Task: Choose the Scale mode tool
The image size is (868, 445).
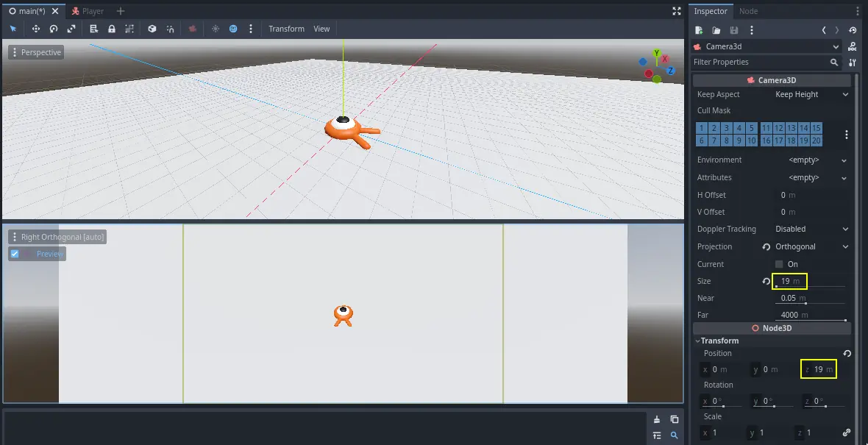Action: (x=71, y=29)
